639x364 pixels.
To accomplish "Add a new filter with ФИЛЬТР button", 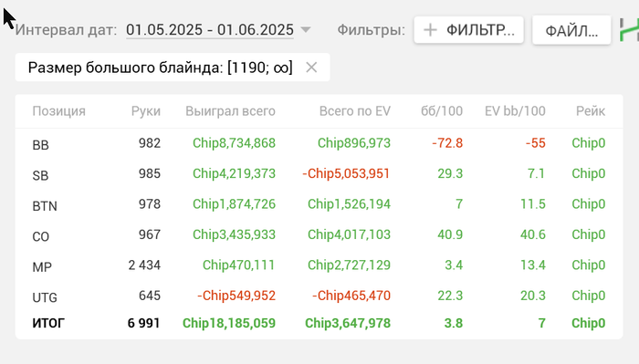I will [468, 30].
